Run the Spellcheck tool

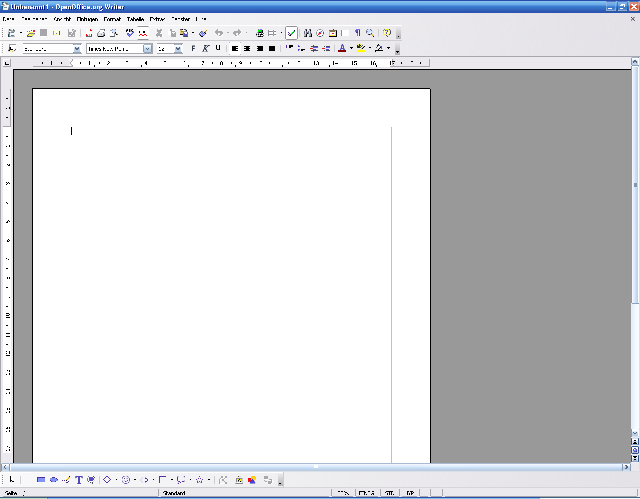click(x=130, y=33)
